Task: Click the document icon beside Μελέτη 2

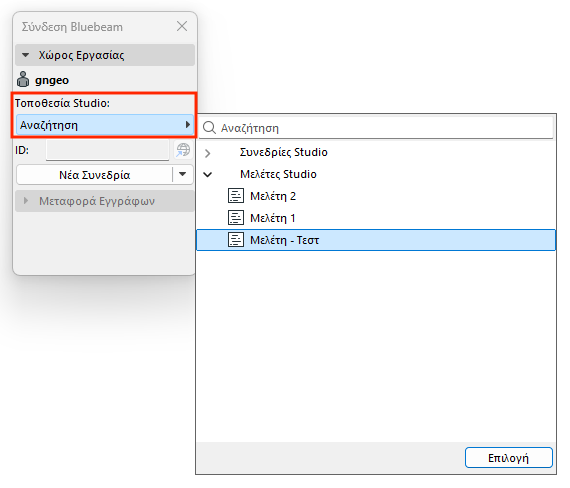Action: (x=236, y=196)
